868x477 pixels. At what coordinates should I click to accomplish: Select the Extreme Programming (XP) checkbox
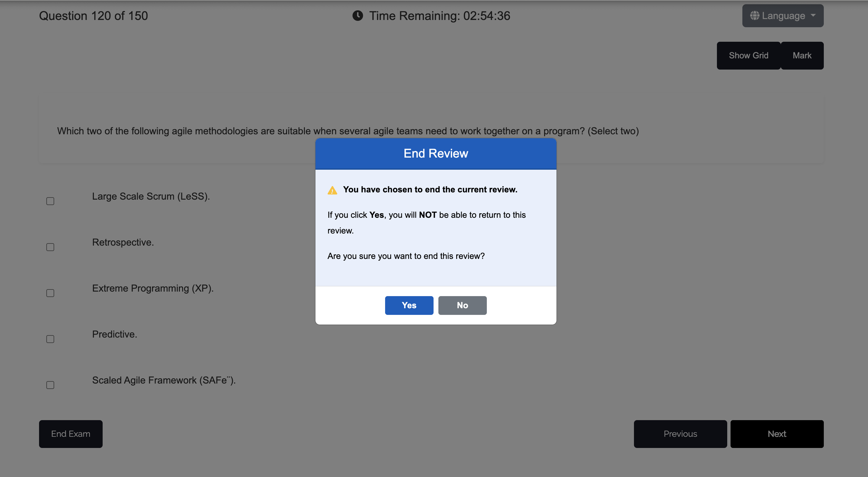click(x=50, y=293)
